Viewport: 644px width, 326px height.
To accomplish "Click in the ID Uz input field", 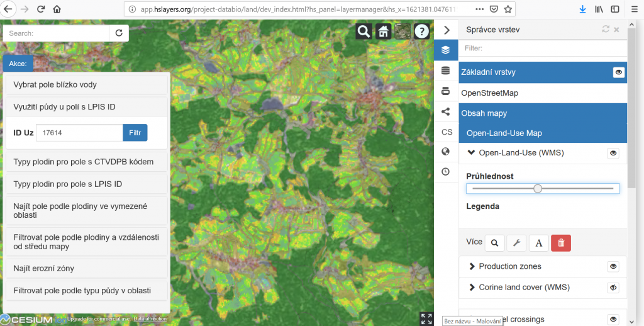I will tap(80, 133).
